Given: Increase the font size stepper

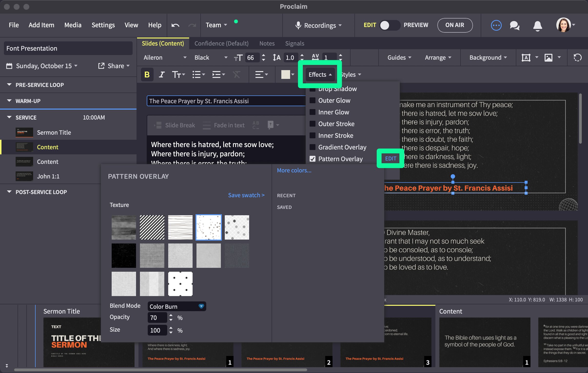Looking at the screenshot, I should coord(263,55).
